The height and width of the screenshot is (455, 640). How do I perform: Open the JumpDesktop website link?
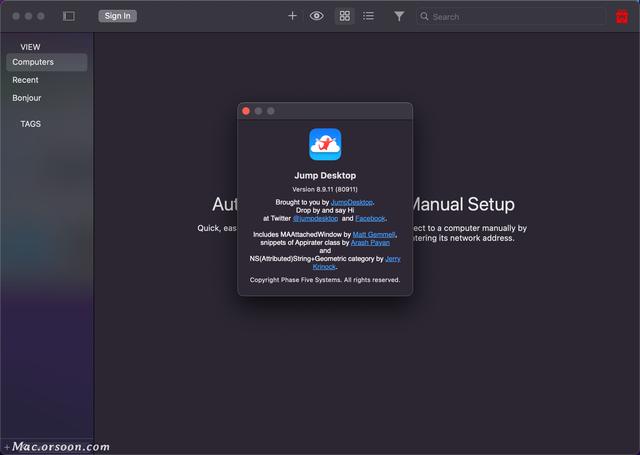click(x=351, y=202)
